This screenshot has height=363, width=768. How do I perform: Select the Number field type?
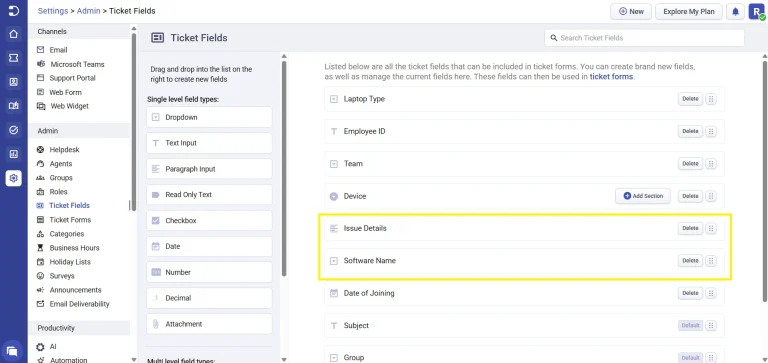[x=209, y=272]
